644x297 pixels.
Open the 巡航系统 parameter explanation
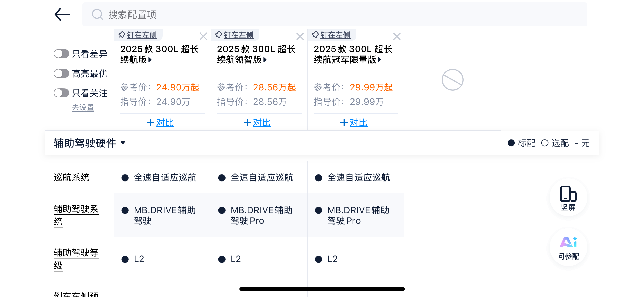click(x=72, y=177)
